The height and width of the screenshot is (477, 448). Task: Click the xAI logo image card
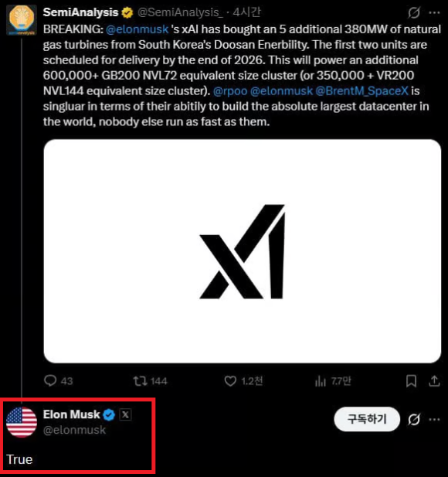point(243,251)
